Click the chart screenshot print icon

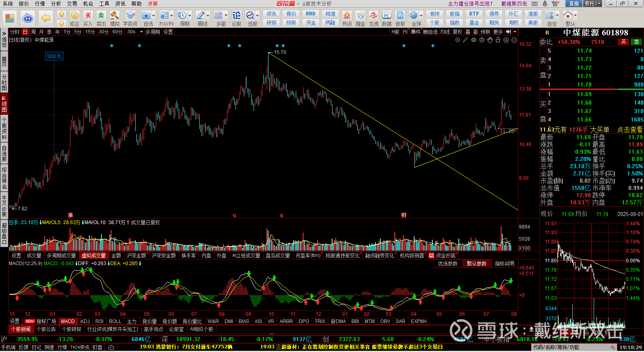(482, 40)
